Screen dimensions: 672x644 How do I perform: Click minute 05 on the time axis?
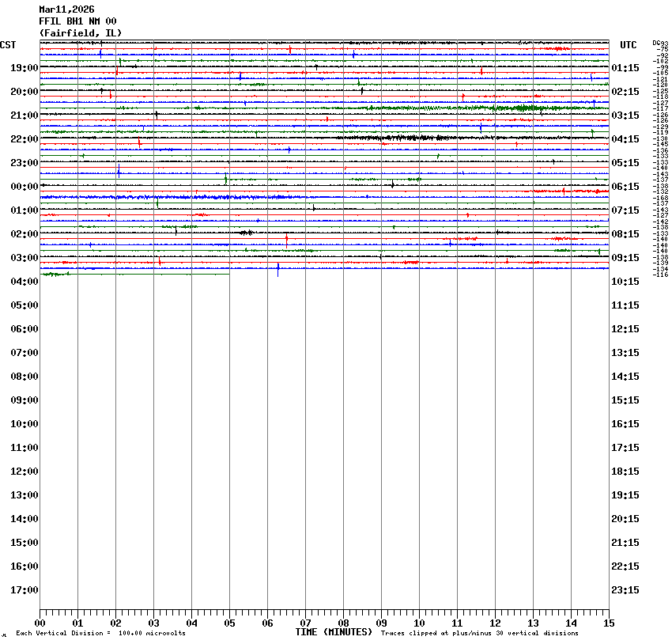229,623
